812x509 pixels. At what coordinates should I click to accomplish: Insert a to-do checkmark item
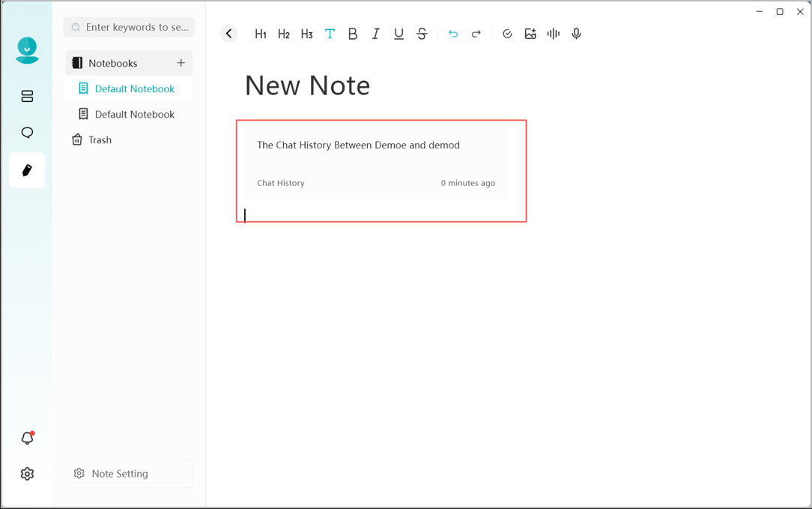coord(508,34)
